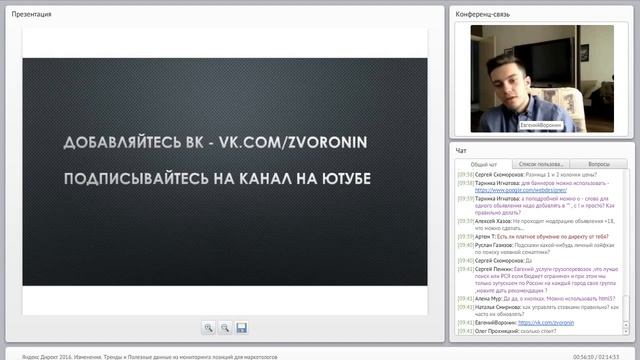Select Сергей Скоморохов's message 'Да'
Viewport: 640px width, 360px height.
[x=495, y=260]
